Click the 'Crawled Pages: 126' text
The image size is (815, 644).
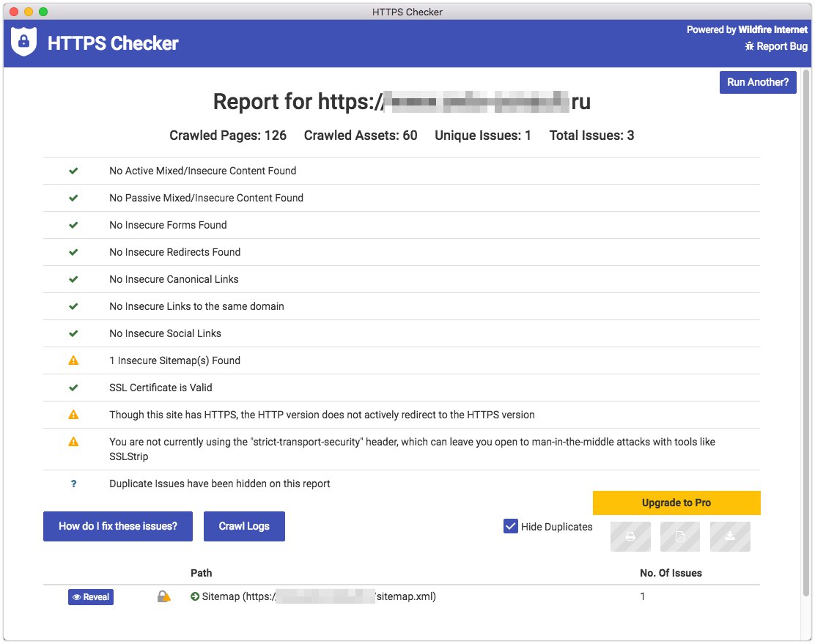[228, 135]
